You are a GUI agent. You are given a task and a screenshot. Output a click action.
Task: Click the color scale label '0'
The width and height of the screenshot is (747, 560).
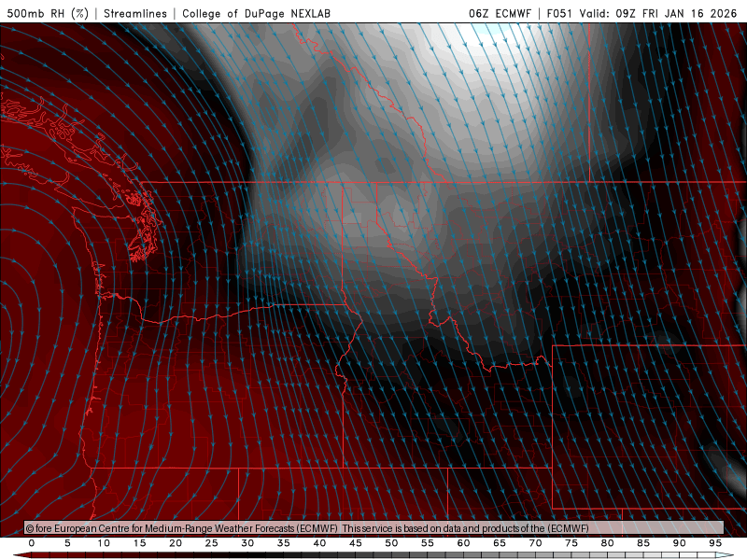[32, 543]
